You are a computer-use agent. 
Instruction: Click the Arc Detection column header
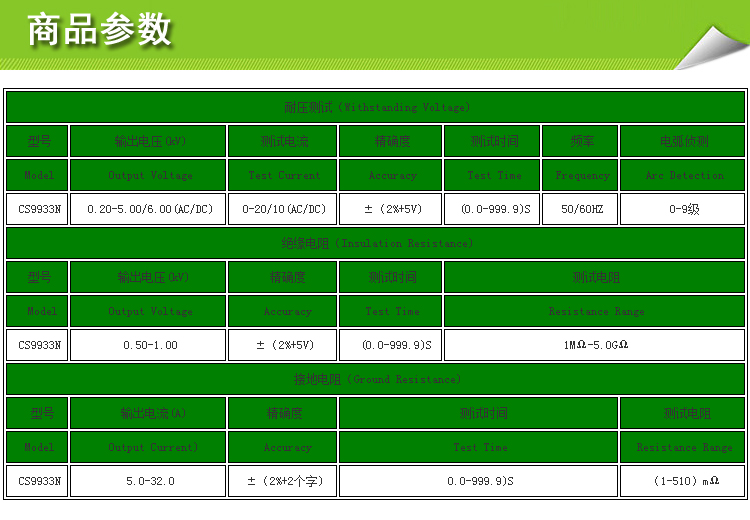[x=683, y=175]
